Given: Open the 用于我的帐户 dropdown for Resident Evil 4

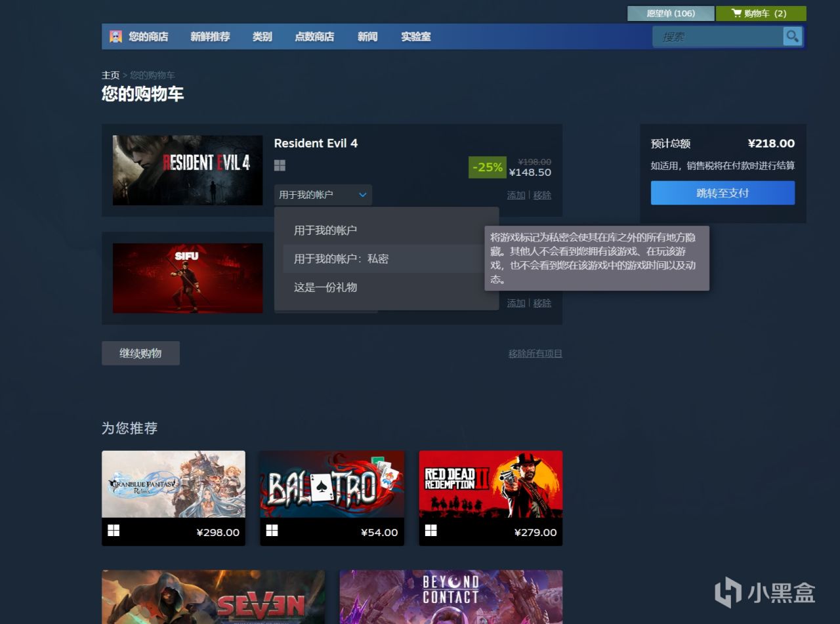Looking at the screenshot, I should 323,195.
